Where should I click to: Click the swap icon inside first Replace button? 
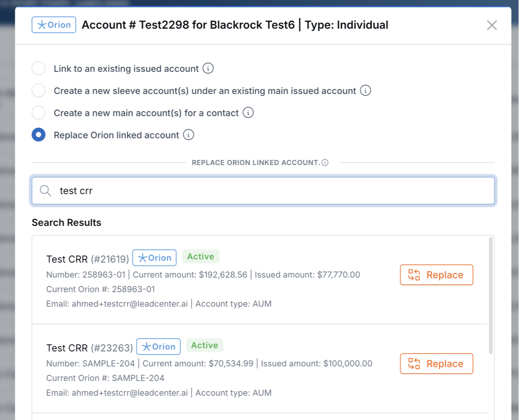[413, 275]
